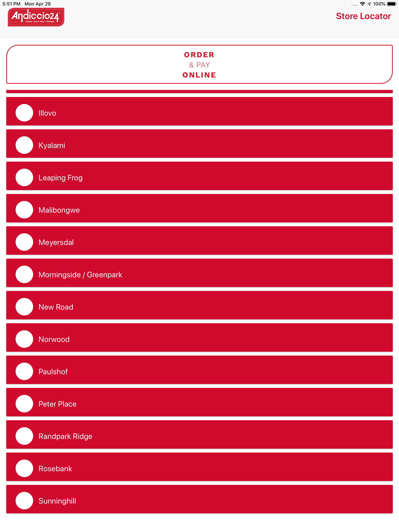Tap the Andiccio24 logo
Viewport: 399px width, 532px height.
(36, 17)
